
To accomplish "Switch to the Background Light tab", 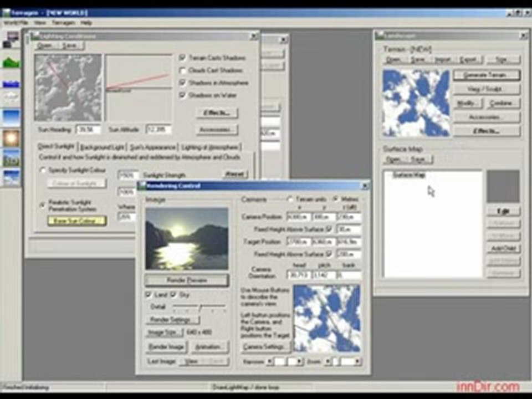I will (102, 147).
